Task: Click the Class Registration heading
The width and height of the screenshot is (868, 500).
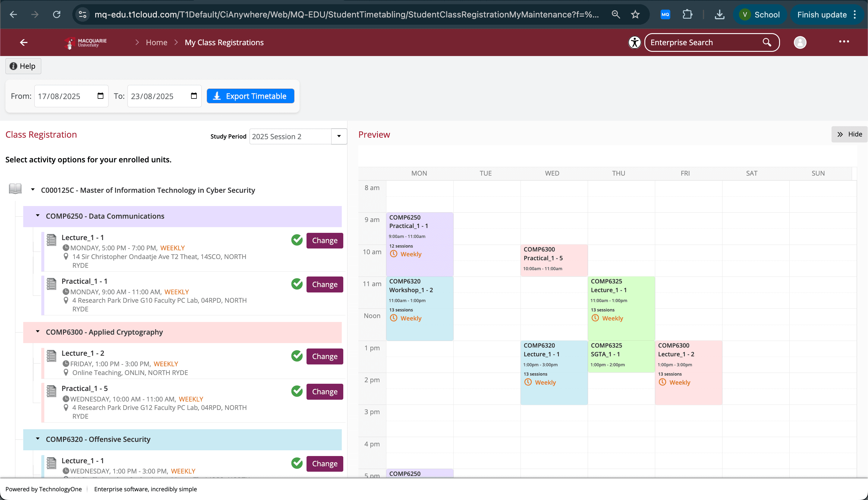Action: click(41, 134)
